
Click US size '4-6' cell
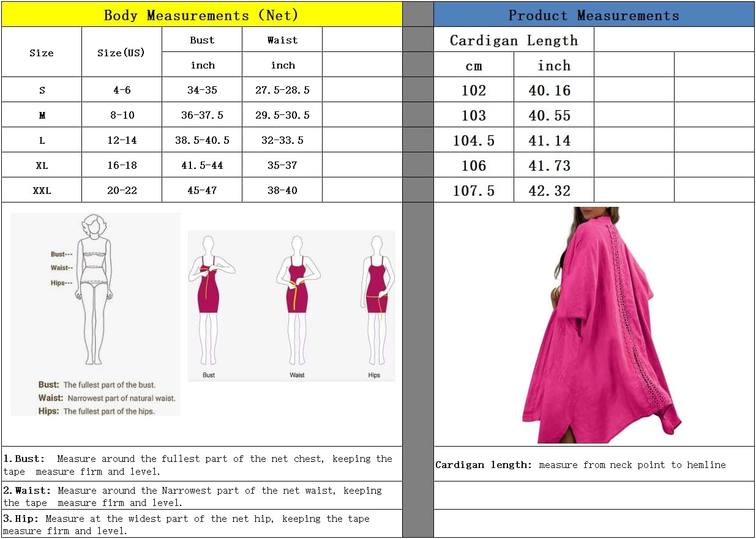click(121, 90)
